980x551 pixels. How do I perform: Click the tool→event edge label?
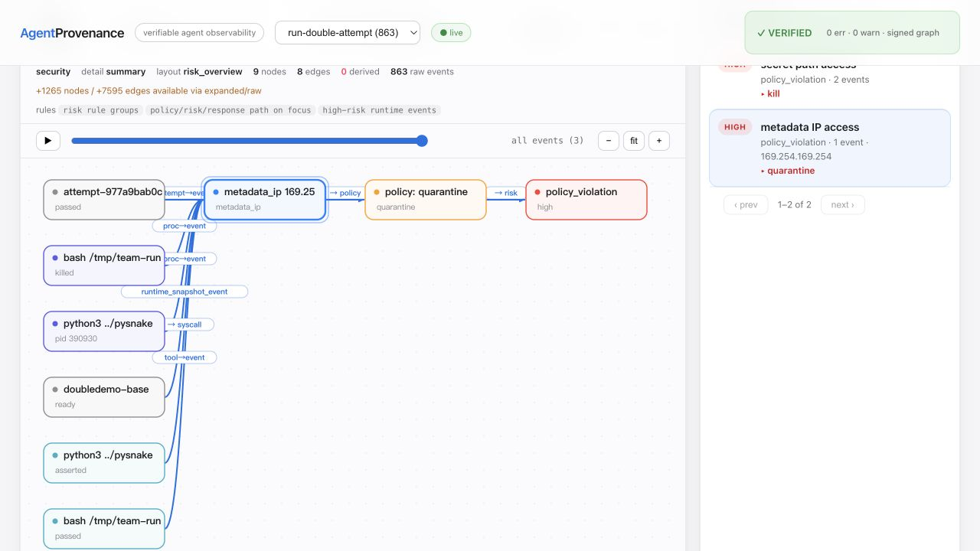pyautogui.click(x=185, y=357)
